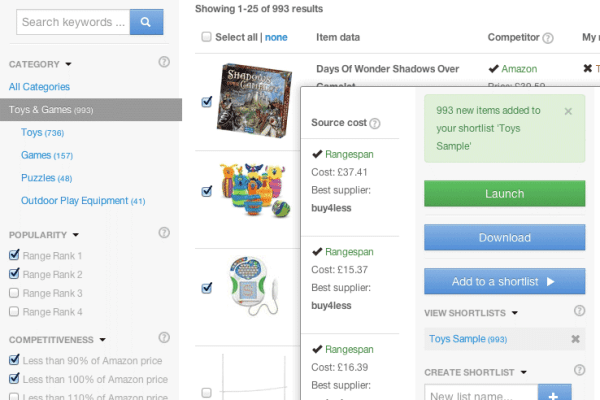Click the Source cost help icon

375,123
